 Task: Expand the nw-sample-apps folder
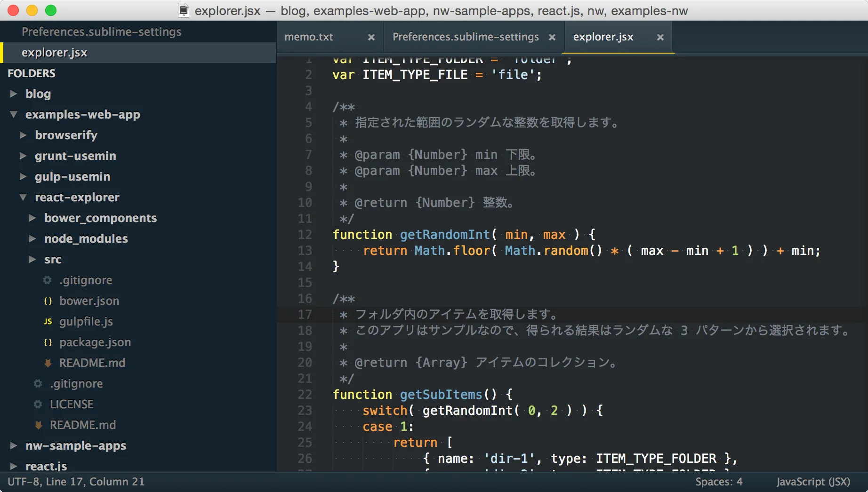14,445
